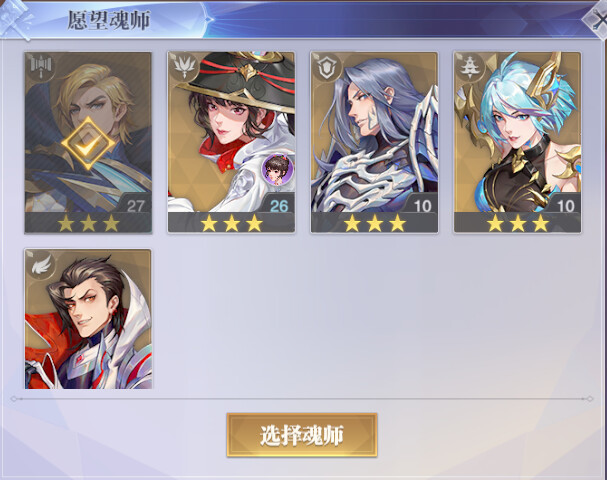
Task: Uncheck the gold diamond checkmark on blonde card
Action: pyautogui.click(x=88, y=144)
